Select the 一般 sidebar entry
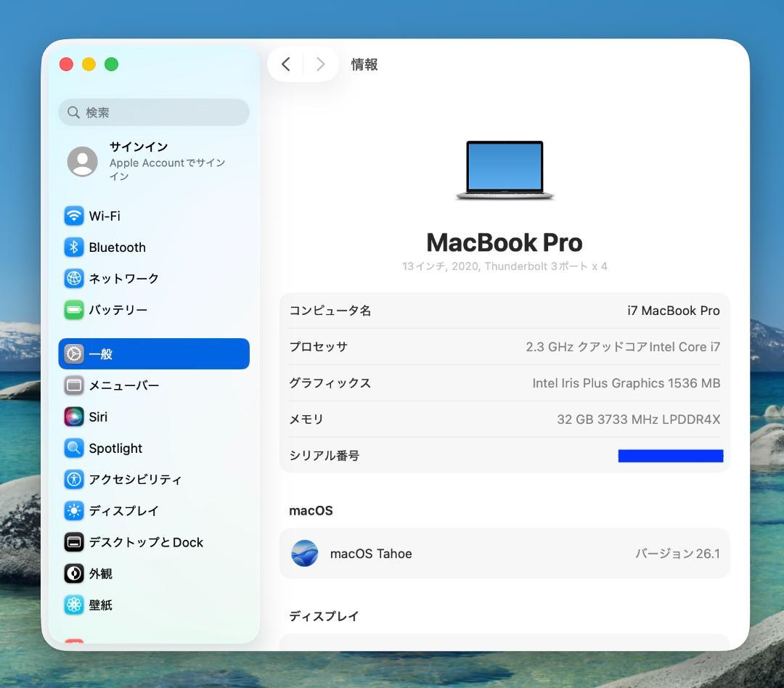 [x=102, y=353]
